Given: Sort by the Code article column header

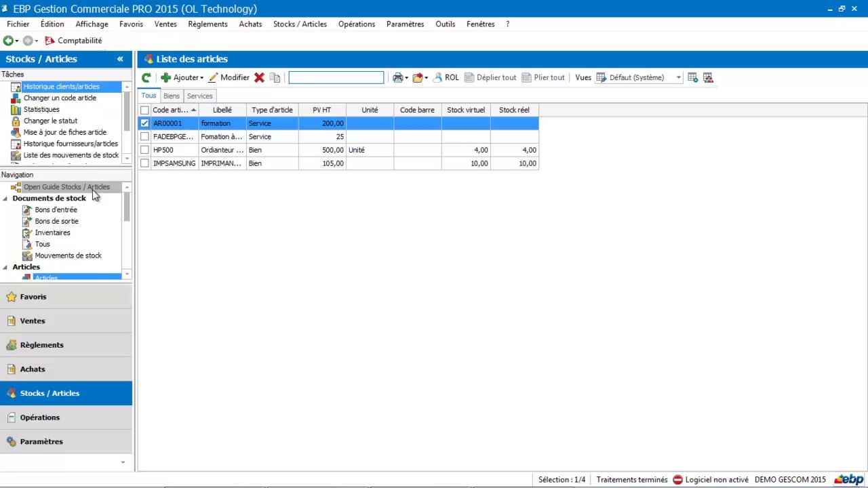Looking at the screenshot, I should click(174, 110).
